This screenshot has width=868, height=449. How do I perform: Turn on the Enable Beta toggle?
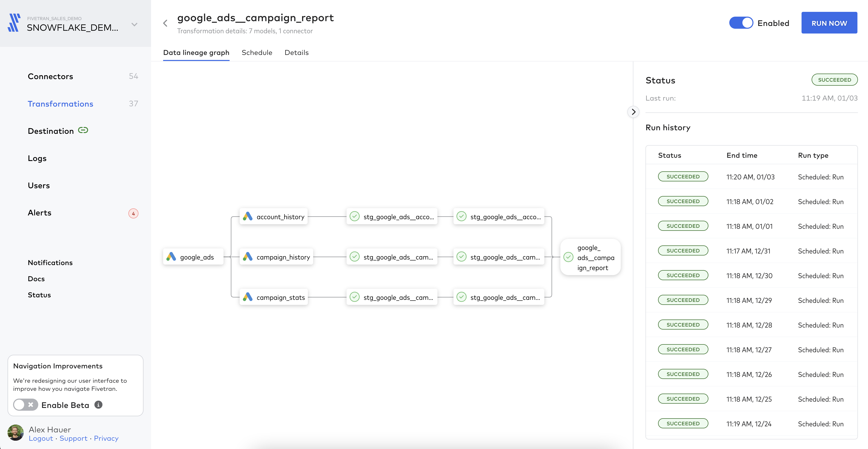(x=25, y=405)
